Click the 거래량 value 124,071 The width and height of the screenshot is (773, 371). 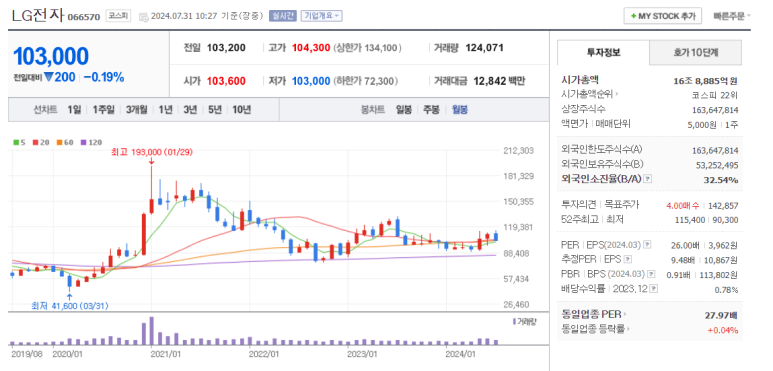coord(484,48)
